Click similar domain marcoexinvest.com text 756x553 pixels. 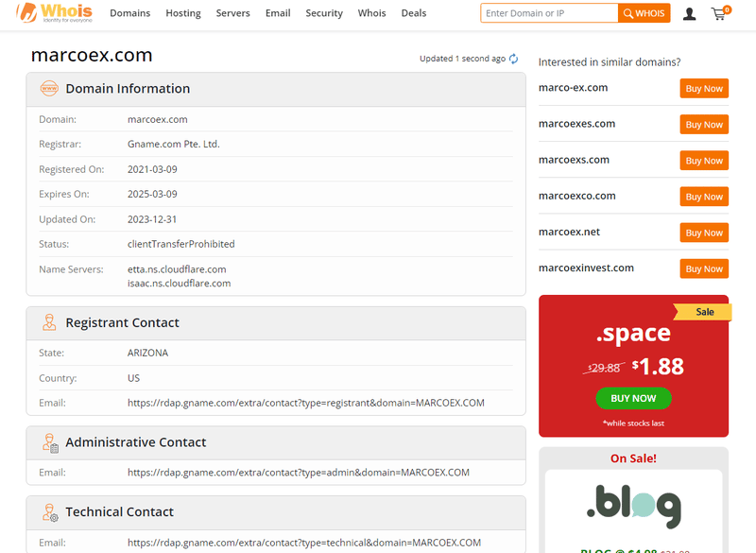click(586, 268)
